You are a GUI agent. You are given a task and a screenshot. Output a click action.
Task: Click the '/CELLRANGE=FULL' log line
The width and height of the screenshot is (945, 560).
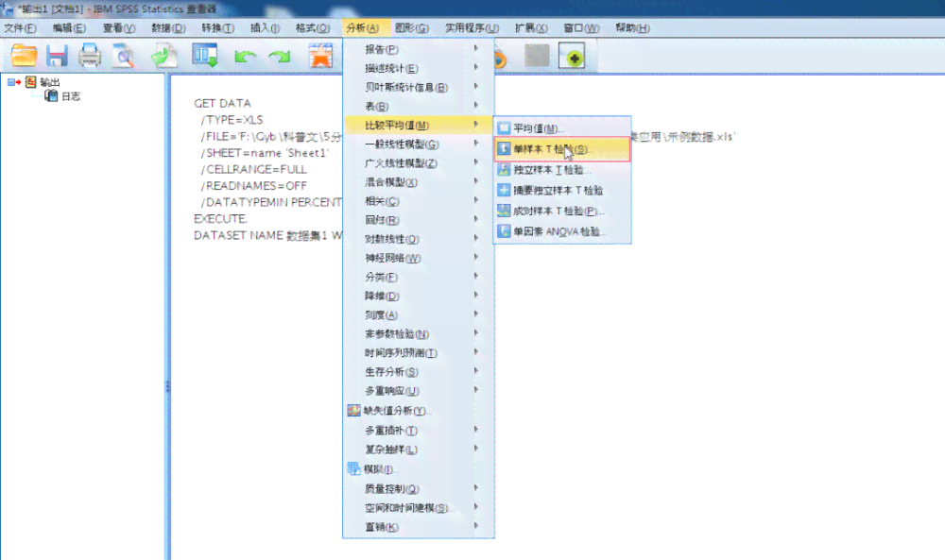pos(253,169)
